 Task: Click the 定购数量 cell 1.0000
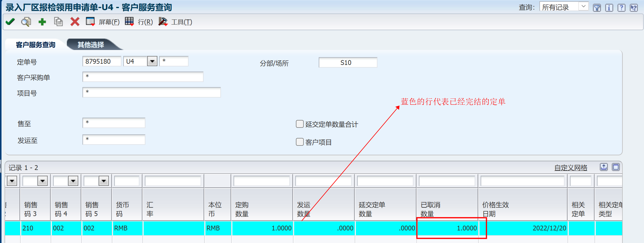[262, 228]
